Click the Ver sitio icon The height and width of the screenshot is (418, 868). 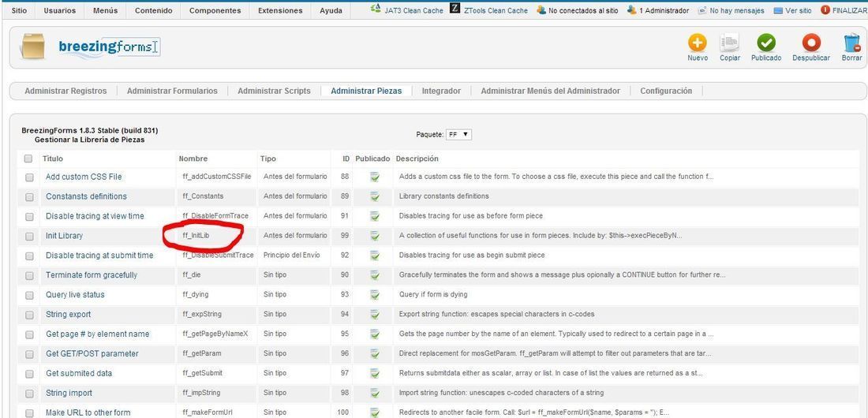pyautogui.click(x=778, y=10)
